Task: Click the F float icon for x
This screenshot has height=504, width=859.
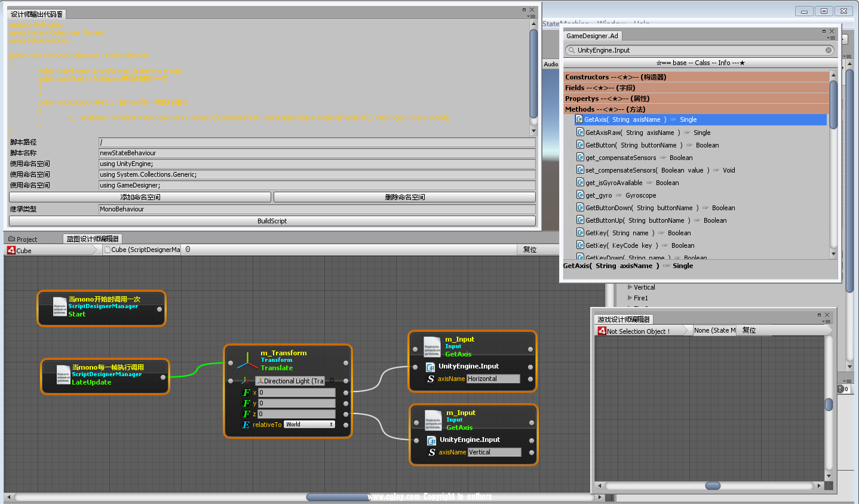Action: pyautogui.click(x=246, y=392)
